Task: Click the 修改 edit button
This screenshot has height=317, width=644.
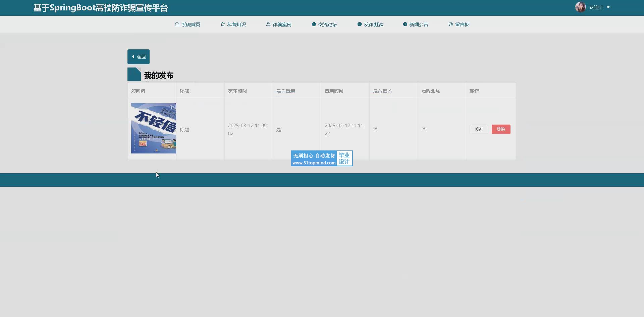Action: (479, 129)
